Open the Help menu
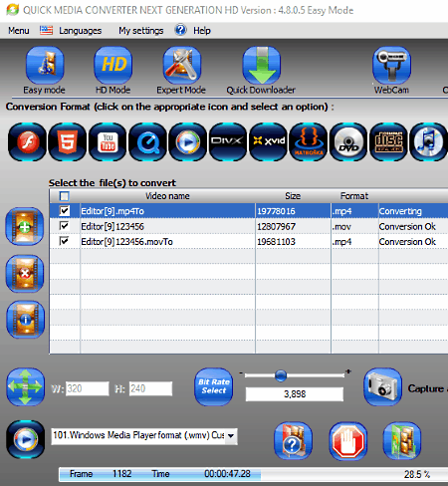 click(x=202, y=31)
